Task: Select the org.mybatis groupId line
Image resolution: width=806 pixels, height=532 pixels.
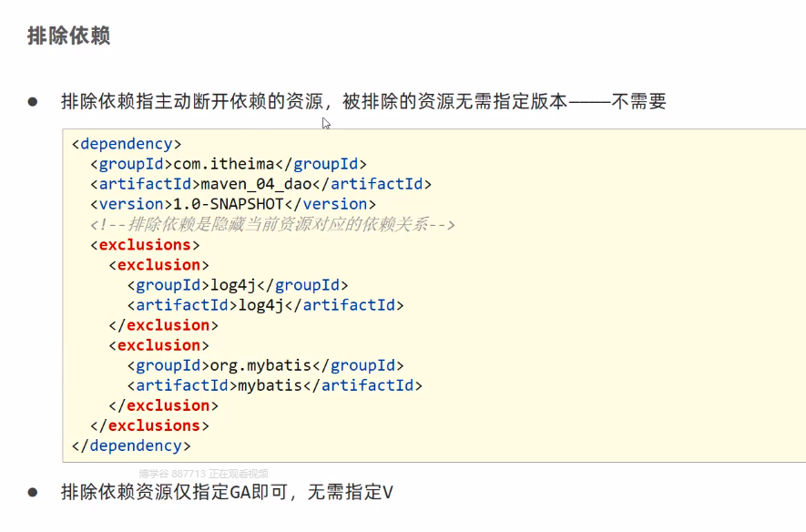Action: pyautogui.click(x=265, y=365)
